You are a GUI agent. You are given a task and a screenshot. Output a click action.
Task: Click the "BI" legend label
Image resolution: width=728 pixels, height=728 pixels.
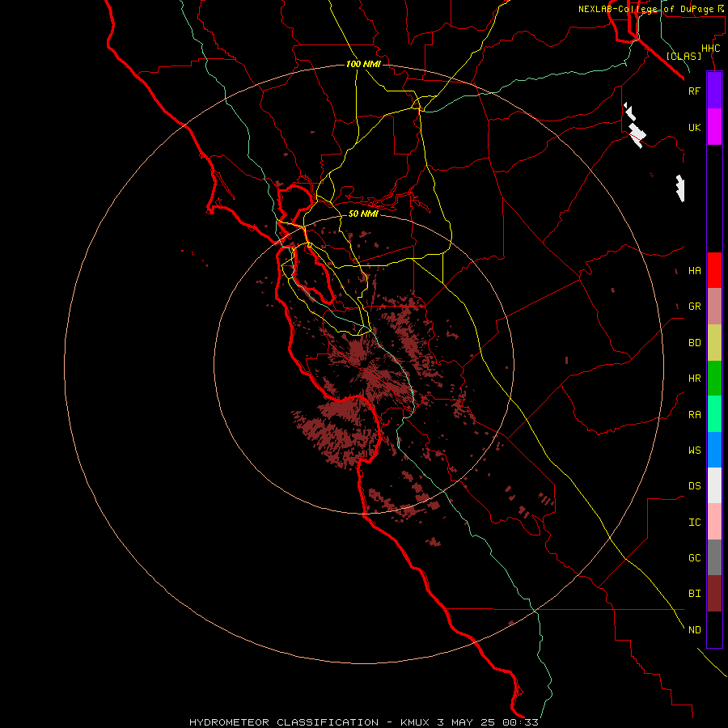point(694,594)
